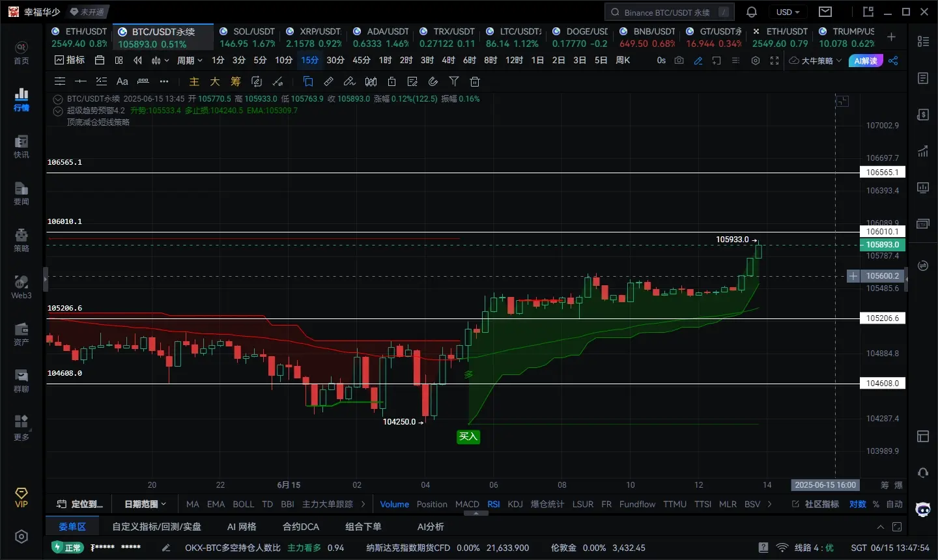Toggle % percentage scale
Viewport: 938px width, 560px height.
pos(876,504)
